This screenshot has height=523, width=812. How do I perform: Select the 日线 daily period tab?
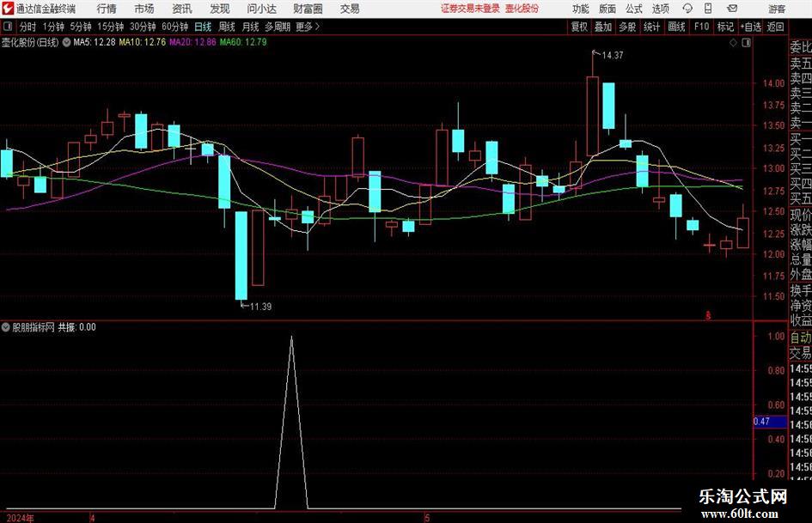coord(203,27)
